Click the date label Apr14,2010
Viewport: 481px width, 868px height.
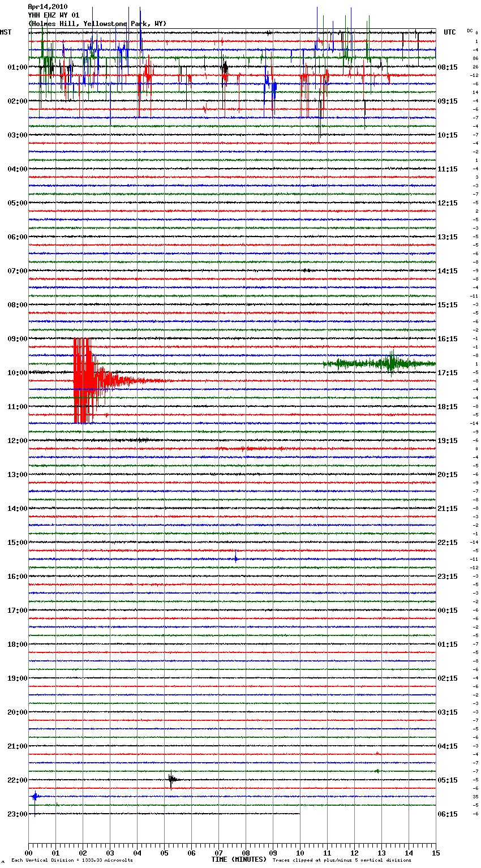pos(48,7)
